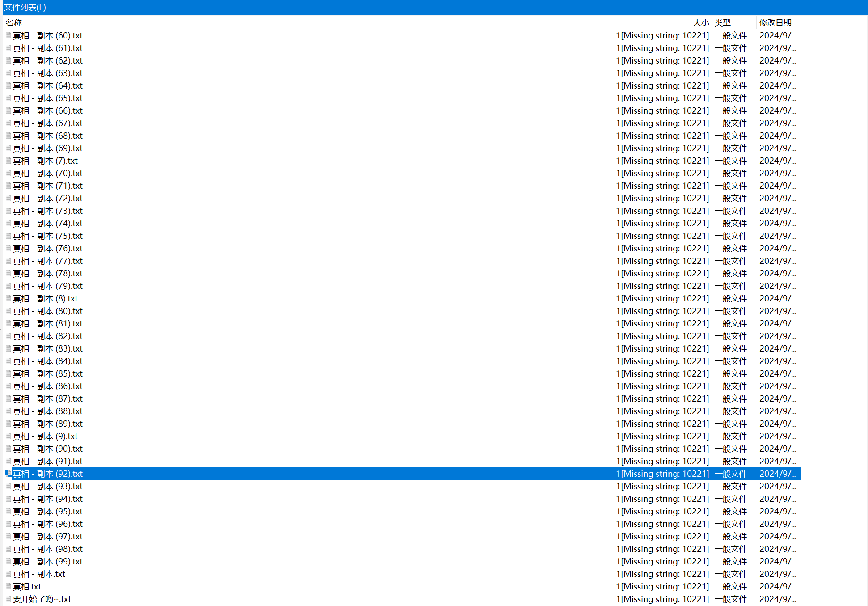Sort files by 类型 column header
The width and height of the screenshot is (868, 606).
click(722, 22)
